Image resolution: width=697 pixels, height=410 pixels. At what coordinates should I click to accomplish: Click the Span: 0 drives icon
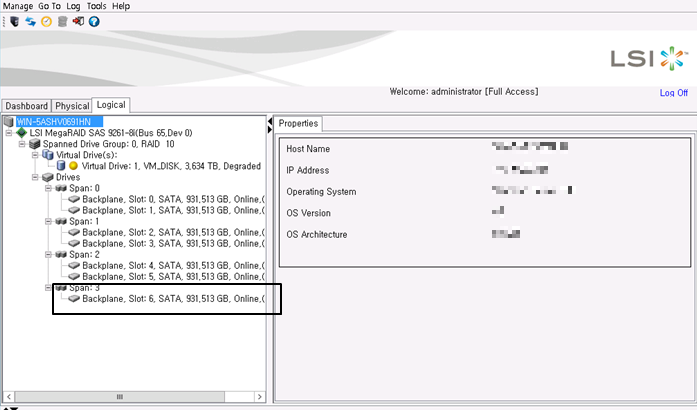pyautogui.click(x=61, y=188)
